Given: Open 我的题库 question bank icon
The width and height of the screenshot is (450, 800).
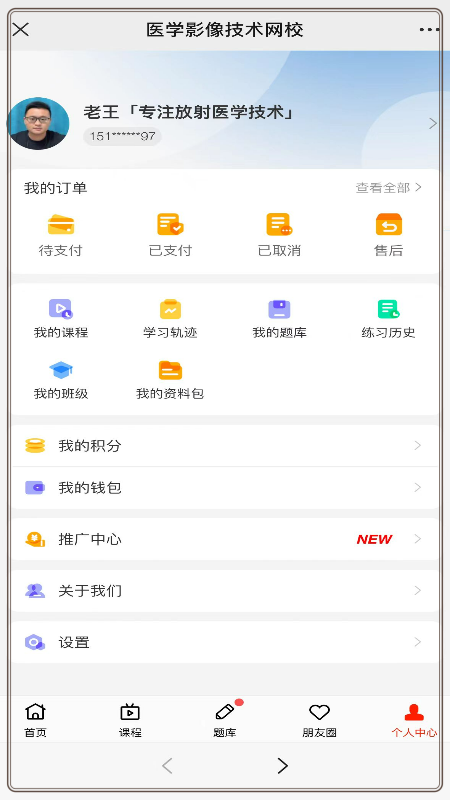Looking at the screenshot, I should click(x=279, y=309).
